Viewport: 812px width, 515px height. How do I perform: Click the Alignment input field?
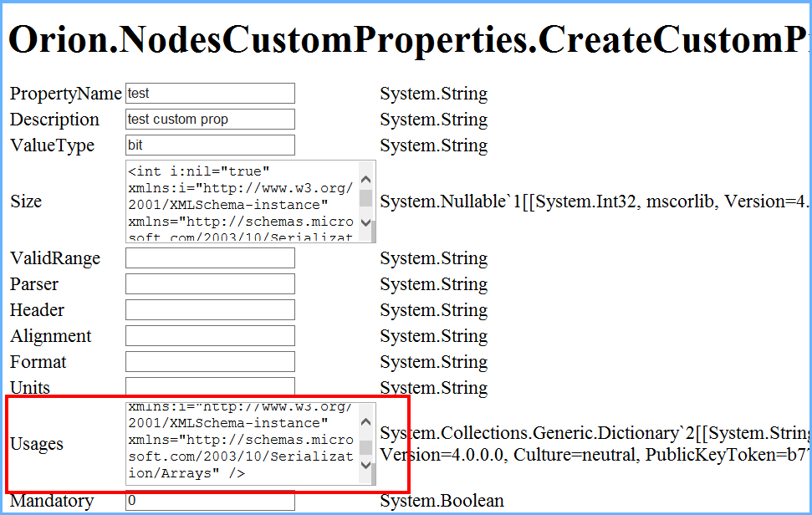tap(210, 335)
